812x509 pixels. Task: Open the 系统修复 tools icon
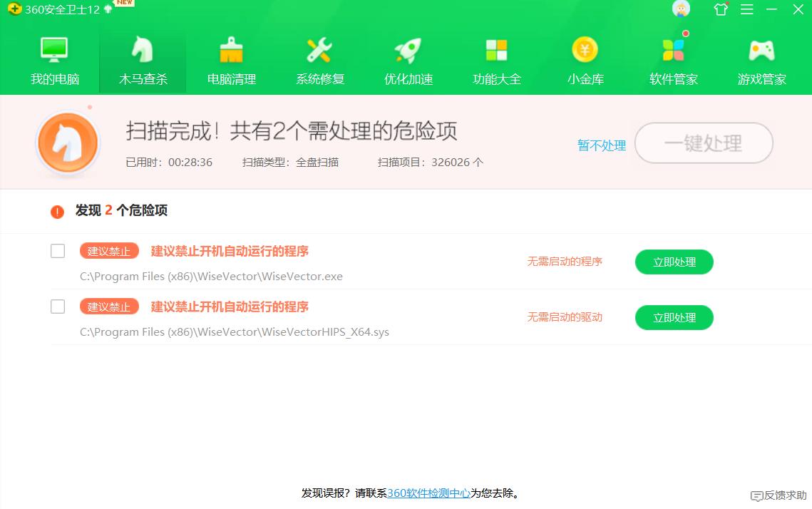point(319,50)
